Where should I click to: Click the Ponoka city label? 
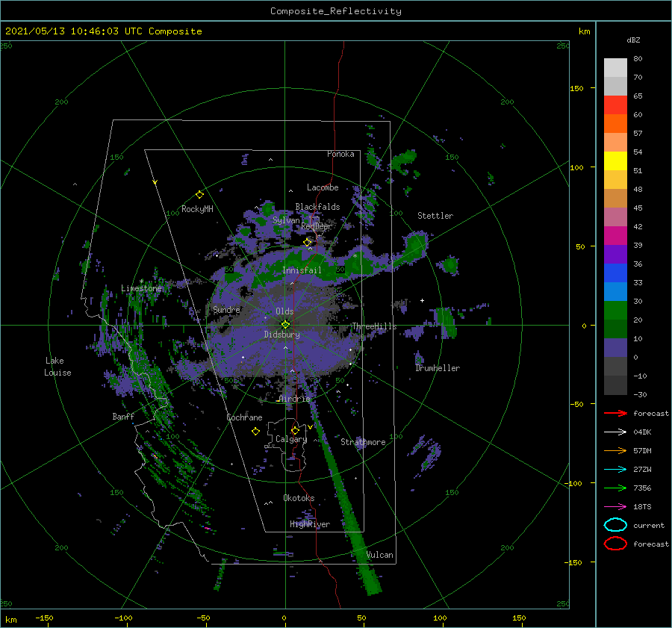click(x=340, y=154)
